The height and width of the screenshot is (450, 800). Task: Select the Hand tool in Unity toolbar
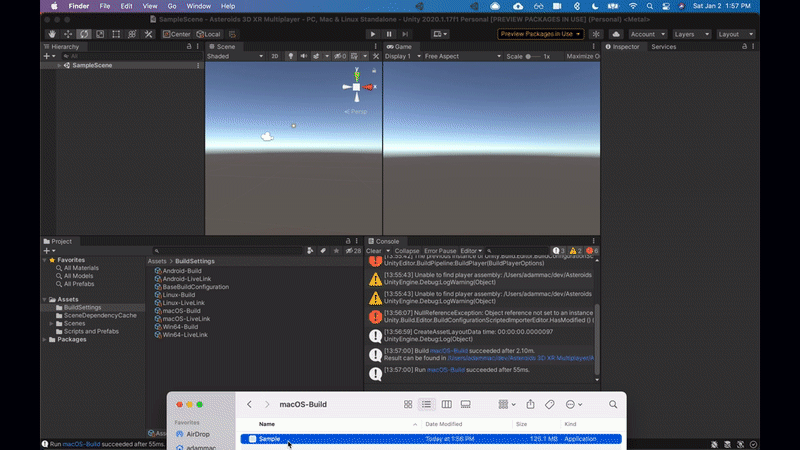coord(53,34)
